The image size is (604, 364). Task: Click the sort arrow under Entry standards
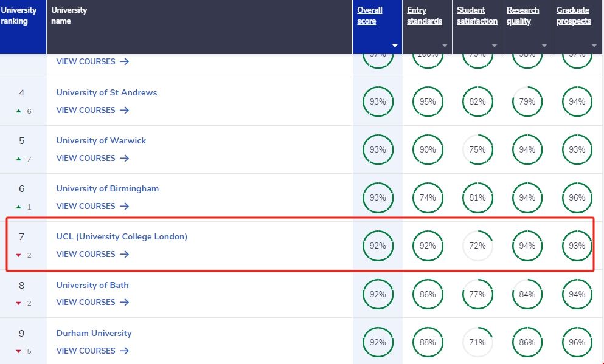445,46
